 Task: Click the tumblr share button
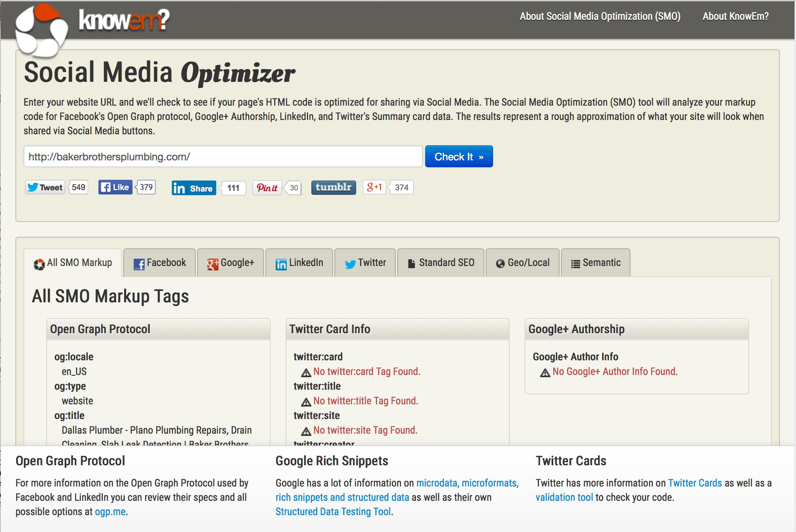click(334, 187)
